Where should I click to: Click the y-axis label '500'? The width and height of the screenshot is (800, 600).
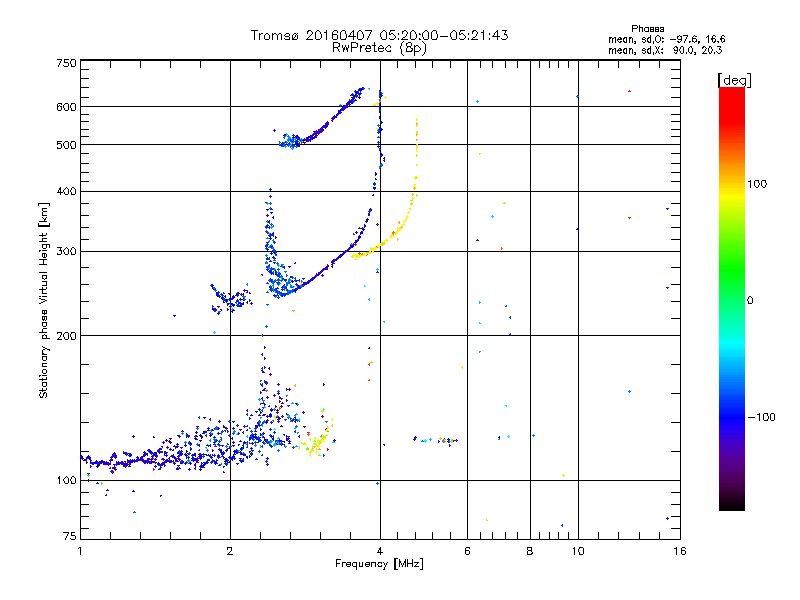pos(66,145)
